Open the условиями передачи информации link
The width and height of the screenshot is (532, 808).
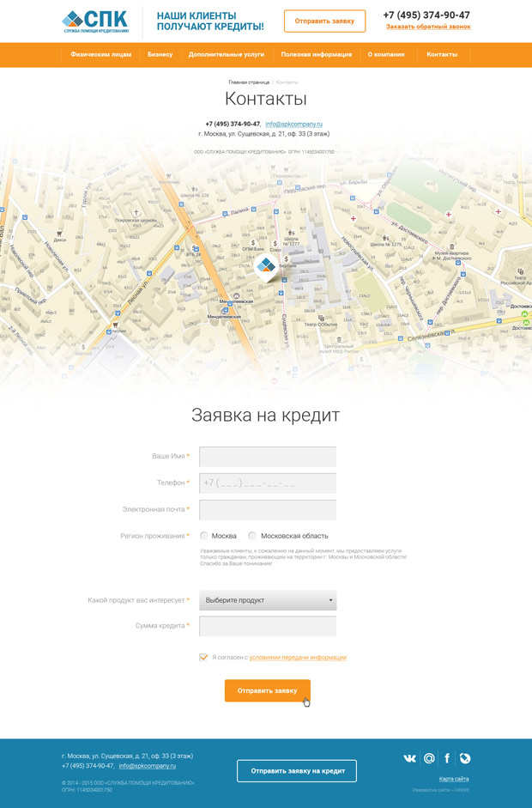coord(298,658)
